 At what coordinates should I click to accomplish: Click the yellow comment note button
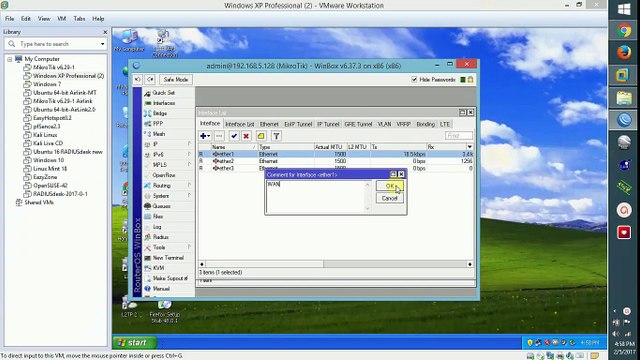pos(261,136)
